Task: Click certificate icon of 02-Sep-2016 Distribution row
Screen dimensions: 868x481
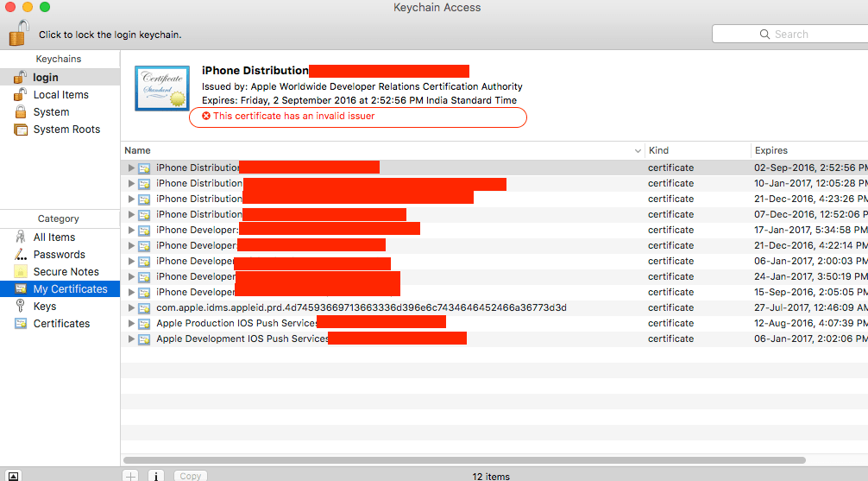Action: pyautogui.click(x=144, y=168)
